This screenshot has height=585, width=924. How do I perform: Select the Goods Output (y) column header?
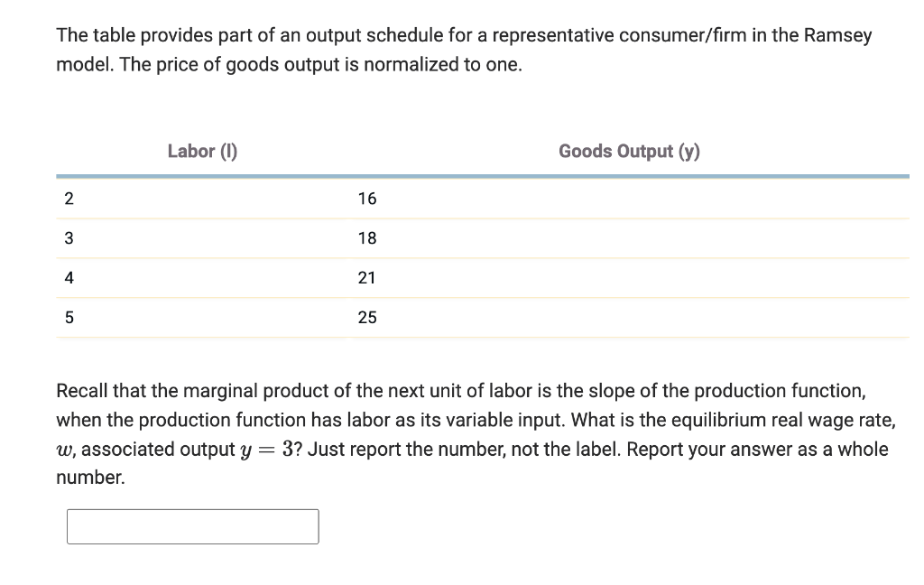(628, 151)
